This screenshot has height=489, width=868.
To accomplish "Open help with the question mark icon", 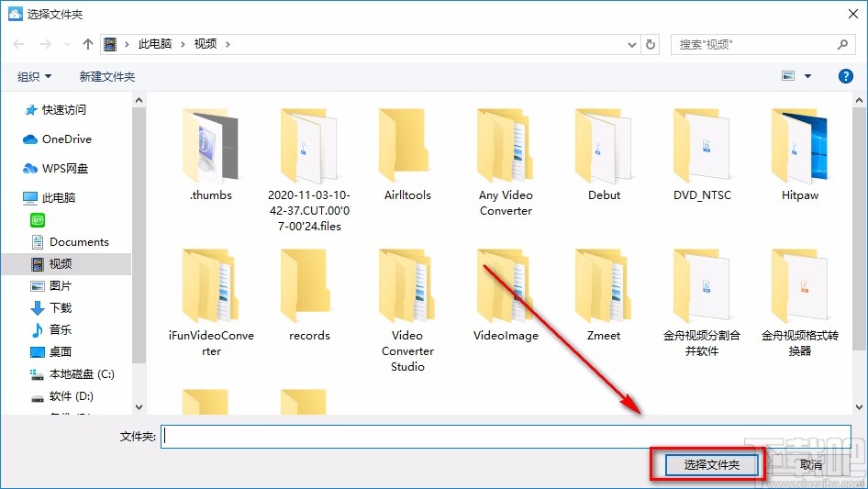I will click(x=845, y=76).
